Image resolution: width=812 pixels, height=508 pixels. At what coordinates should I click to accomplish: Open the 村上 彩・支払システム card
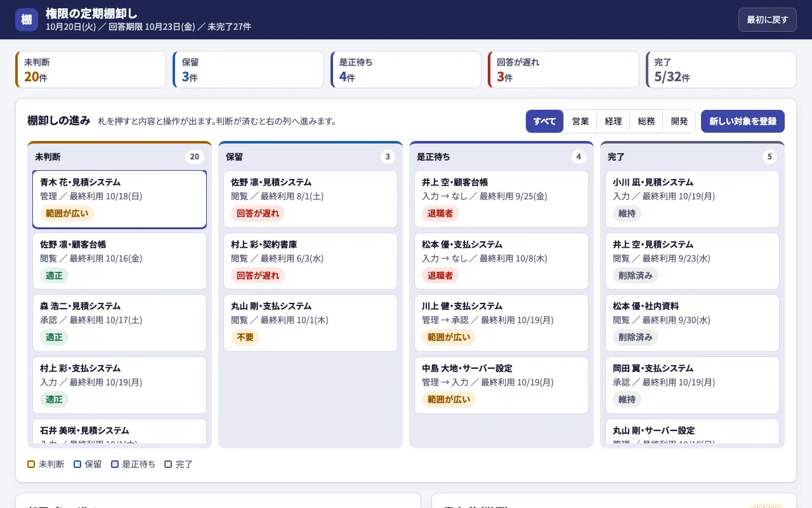point(119,385)
